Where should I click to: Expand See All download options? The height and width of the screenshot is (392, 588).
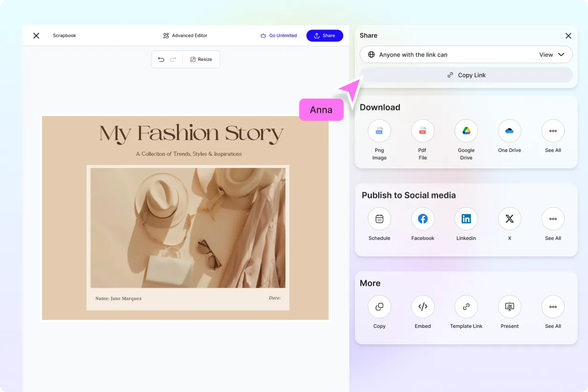[553, 131]
